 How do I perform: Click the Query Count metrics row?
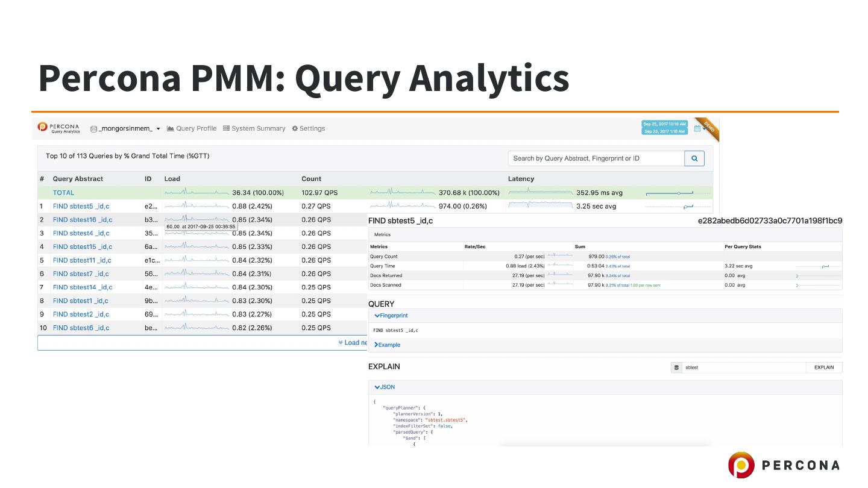[605, 257]
